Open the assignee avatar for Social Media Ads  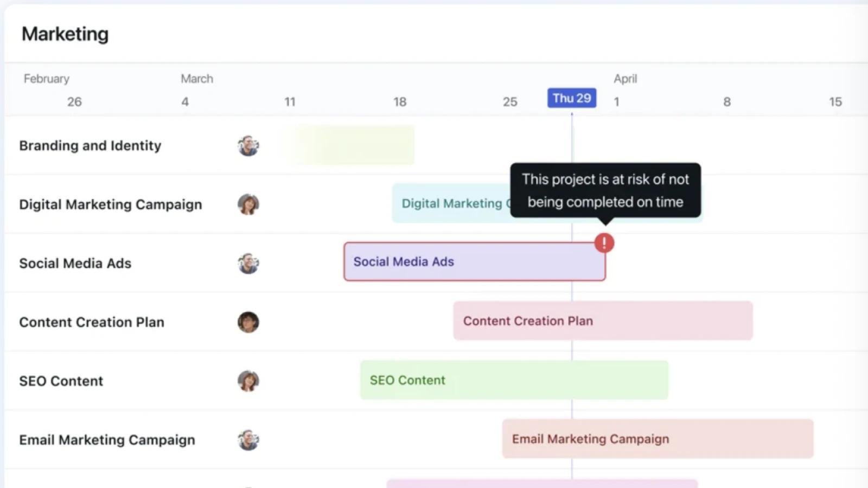click(248, 264)
